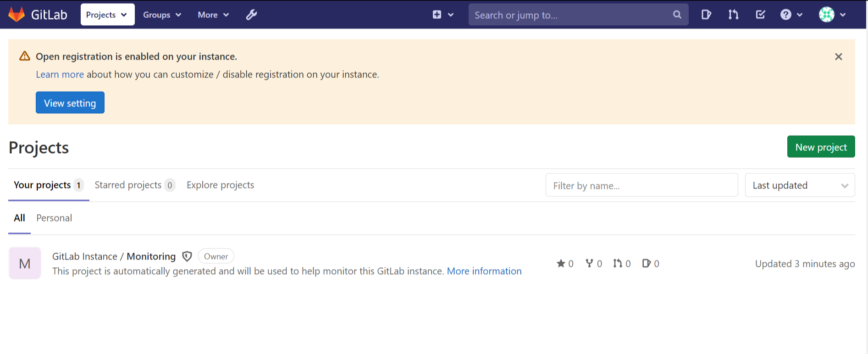Click the GitLab wordmark text
This screenshot has width=868, height=354.
(49, 15)
